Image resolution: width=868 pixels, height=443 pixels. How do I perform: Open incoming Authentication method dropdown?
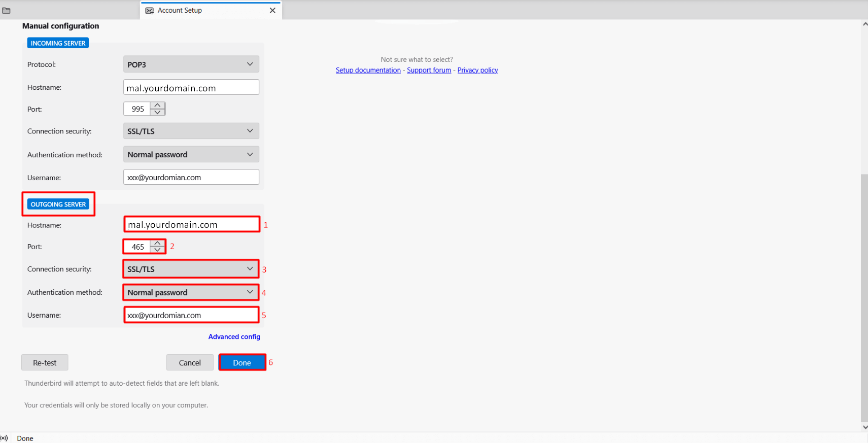[x=191, y=155]
